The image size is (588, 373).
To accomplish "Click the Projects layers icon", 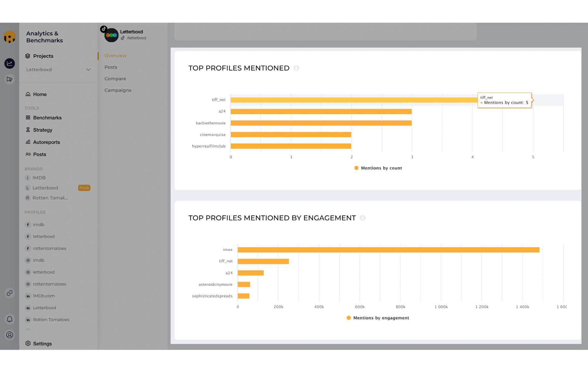I will pyautogui.click(x=28, y=56).
